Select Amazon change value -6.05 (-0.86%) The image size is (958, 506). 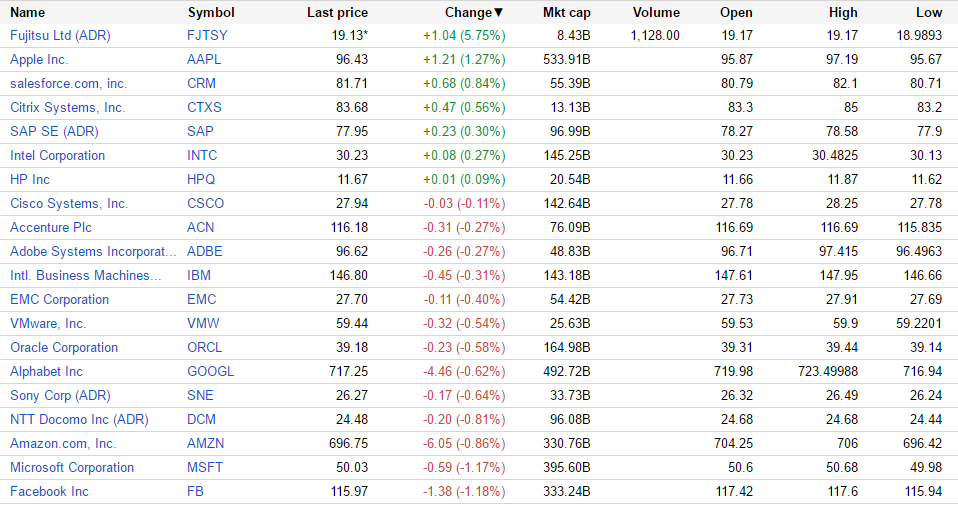[464, 443]
